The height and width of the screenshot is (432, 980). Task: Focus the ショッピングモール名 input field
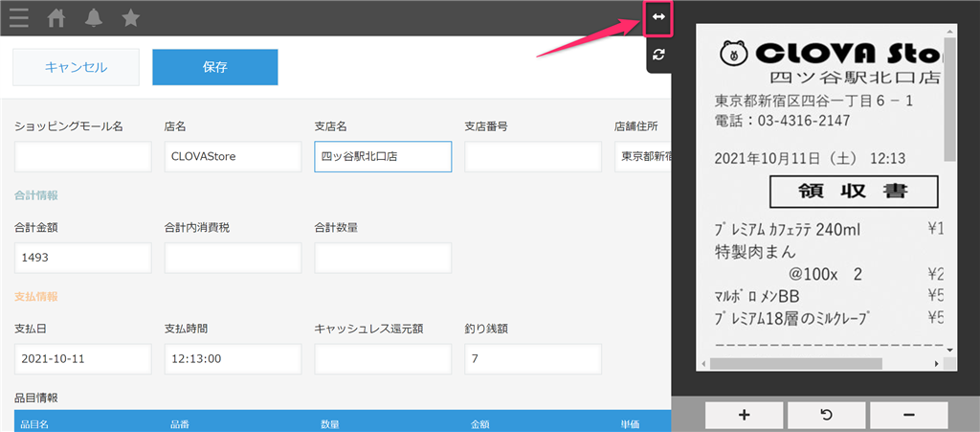(x=83, y=157)
